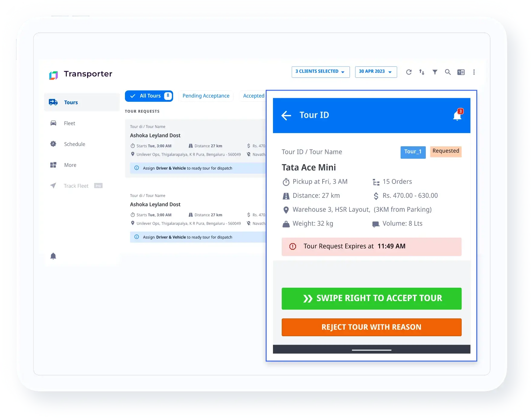Viewport: 532px width, 418px height.
Task: Go to Schedule in the sidebar
Action: tap(74, 144)
